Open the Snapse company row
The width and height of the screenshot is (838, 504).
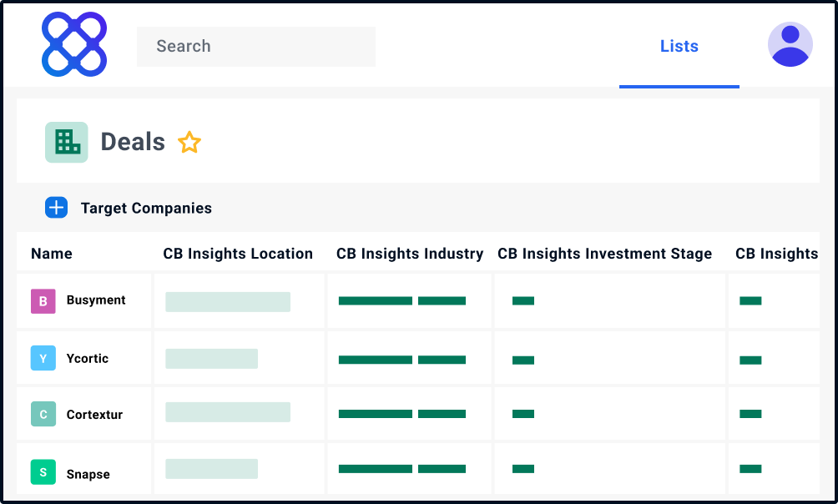coord(418,469)
